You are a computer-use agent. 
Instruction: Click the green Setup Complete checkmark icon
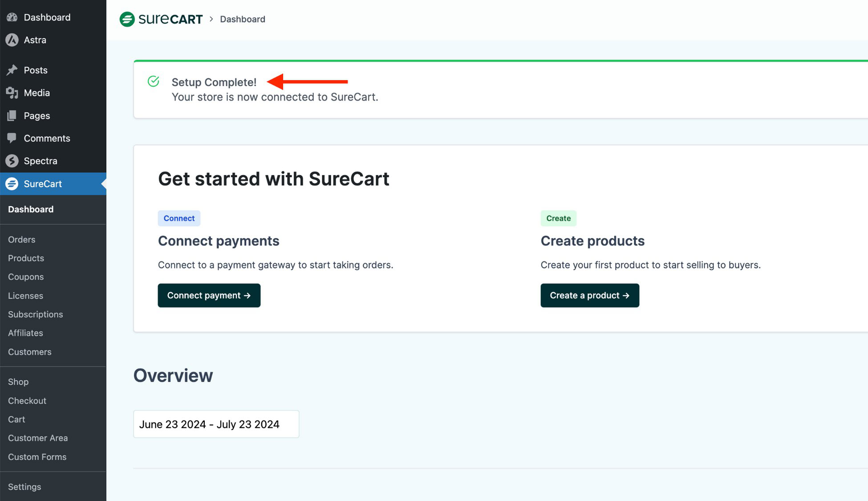tap(154, 81)
